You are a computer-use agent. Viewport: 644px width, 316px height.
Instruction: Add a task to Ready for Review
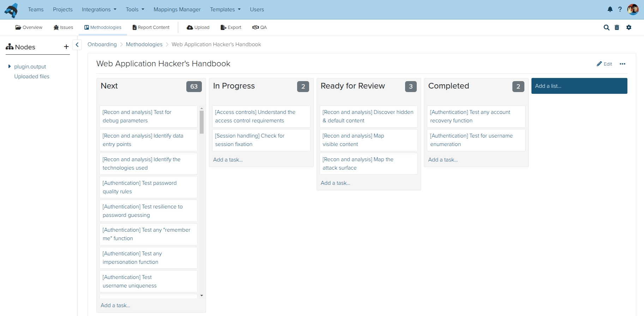click(x=336, y=183)
